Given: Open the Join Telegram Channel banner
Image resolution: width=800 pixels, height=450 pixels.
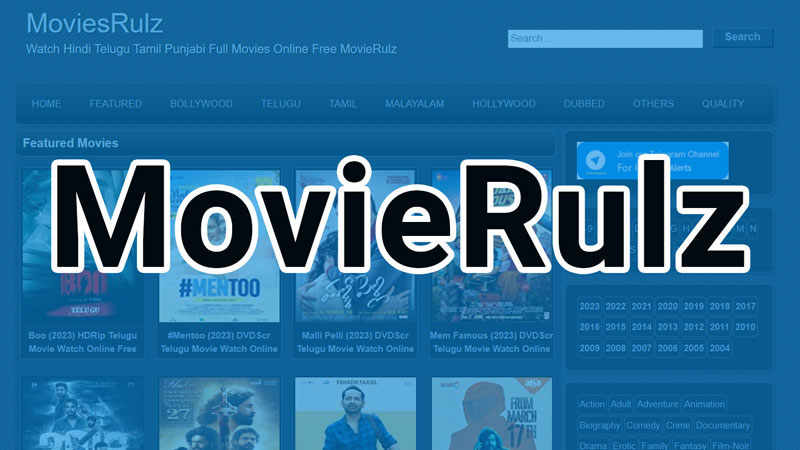Looking at the screenshot, I should pos(653,161).
